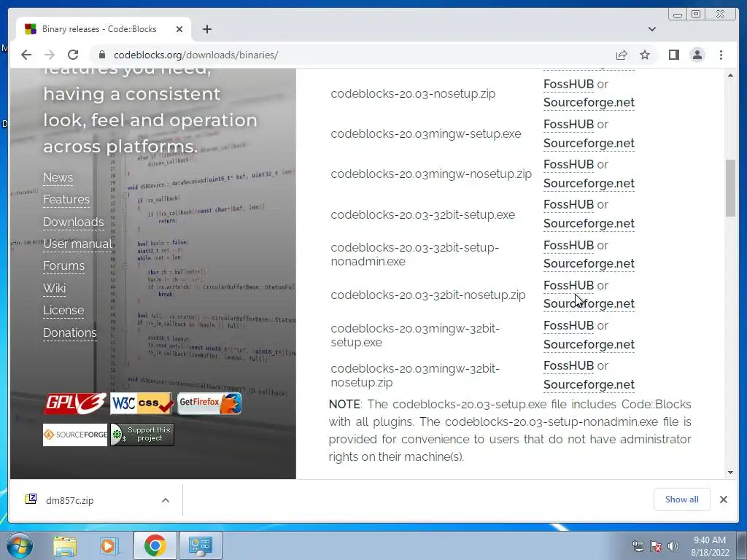
Task: Open the Features sidebar link
Action: [x=66, y=200]
